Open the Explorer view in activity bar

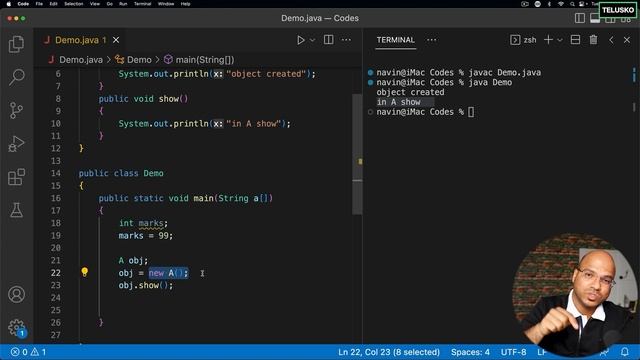(x=16, y=44)
